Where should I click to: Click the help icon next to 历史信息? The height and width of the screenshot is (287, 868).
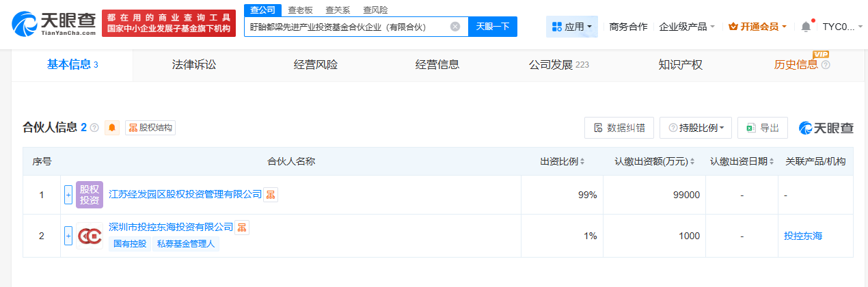[826, 65]
